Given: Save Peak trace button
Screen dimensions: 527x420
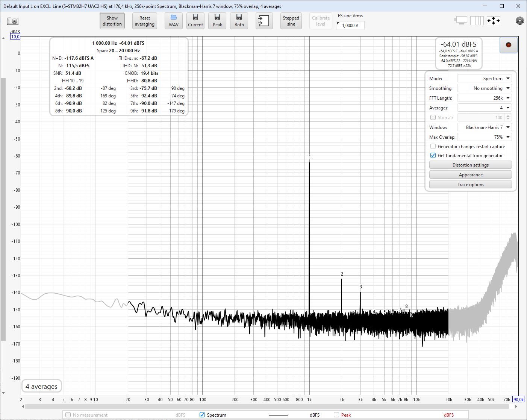Looking at the screenshot, I should 217,21.
